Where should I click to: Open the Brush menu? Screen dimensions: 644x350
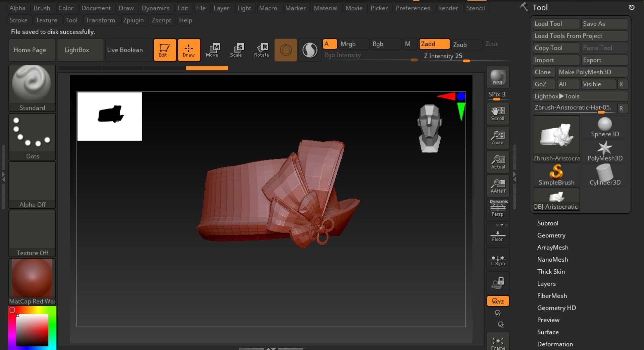point(42,8)
